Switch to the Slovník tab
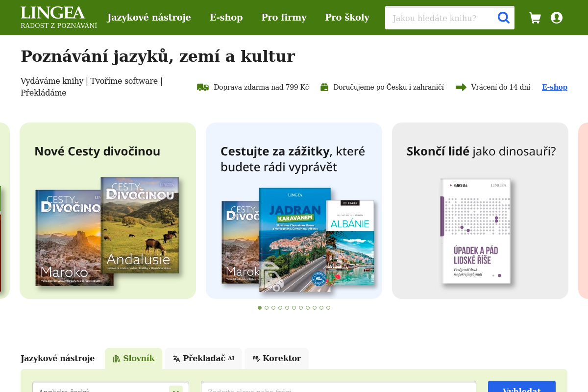 [133, 359]
